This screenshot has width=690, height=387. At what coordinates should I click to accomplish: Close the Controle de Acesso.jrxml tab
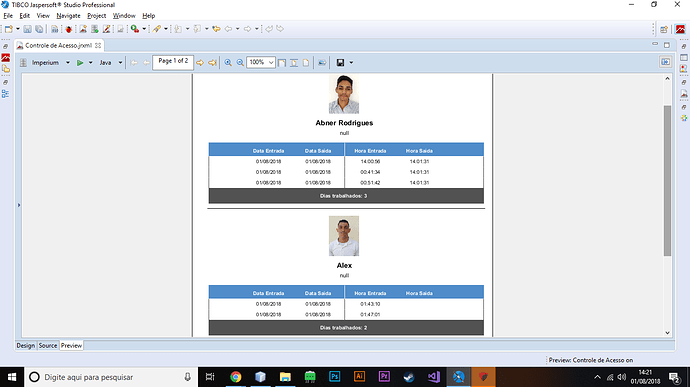pos(98,45)
